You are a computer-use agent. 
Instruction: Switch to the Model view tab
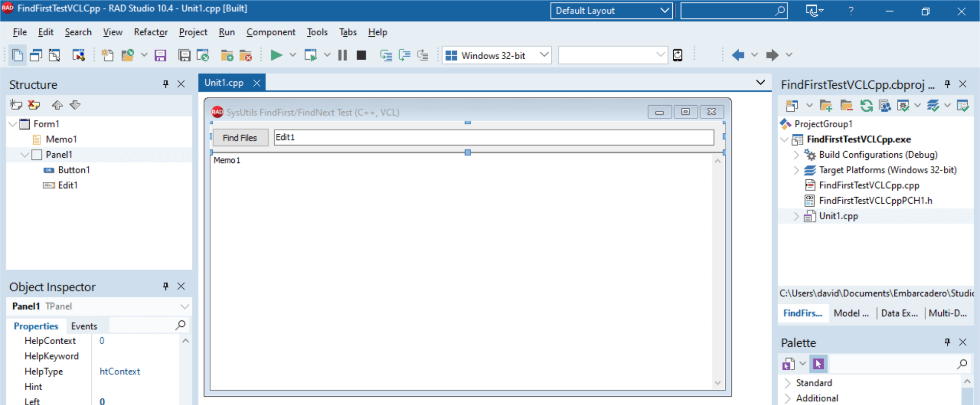coord(851,314)
